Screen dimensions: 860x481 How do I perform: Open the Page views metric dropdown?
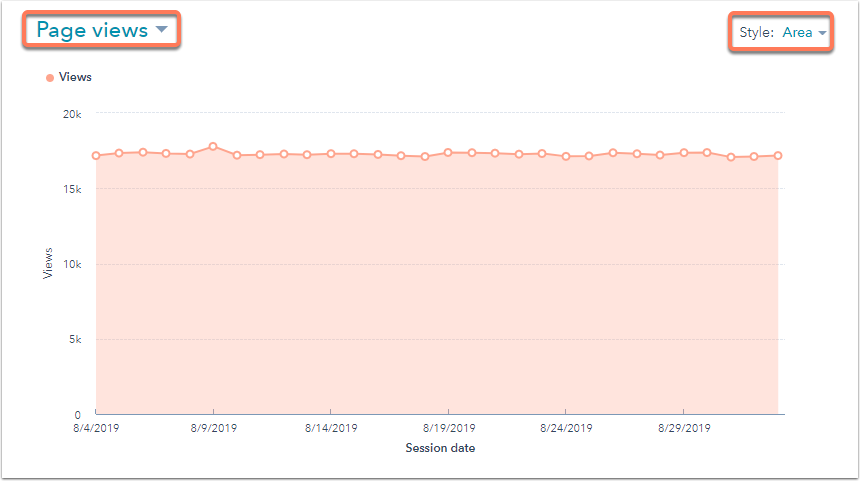click(102, 30)
